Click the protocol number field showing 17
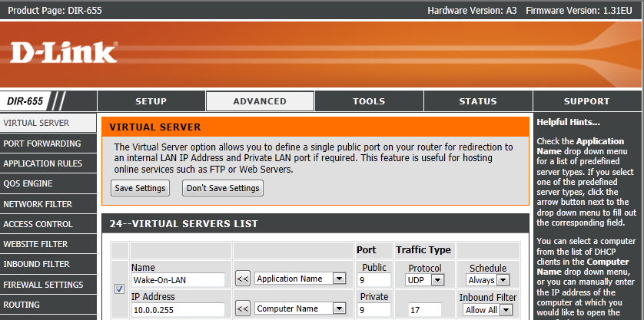Image resolution: width=644 pixels, height=320 pixels. click(x=425, y=310)
